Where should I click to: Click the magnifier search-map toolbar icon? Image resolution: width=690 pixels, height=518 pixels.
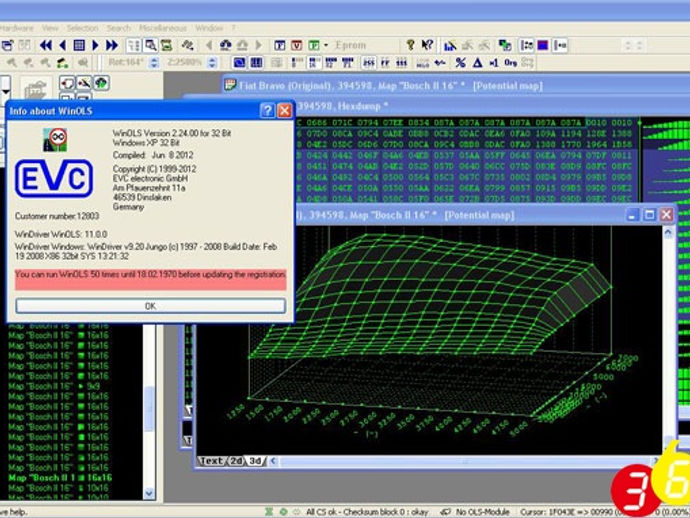[151, 45]
